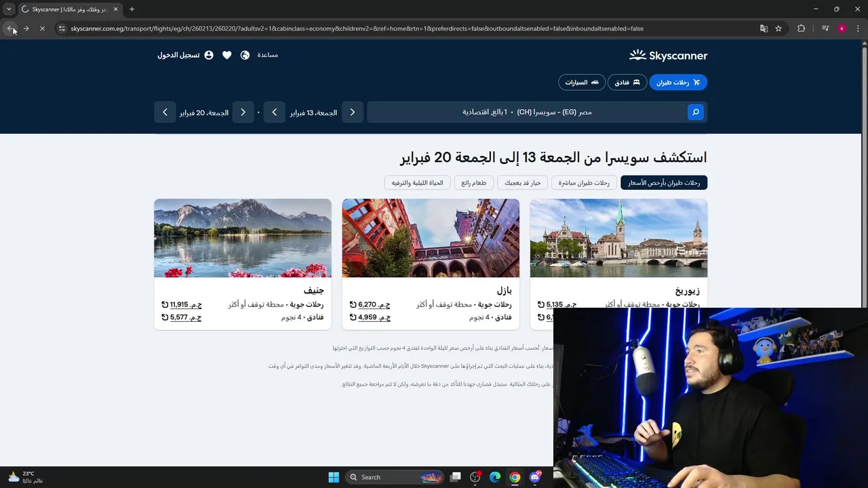Click the browser address bar URL
Screen dimensions: 868x488
pos(357,28)
